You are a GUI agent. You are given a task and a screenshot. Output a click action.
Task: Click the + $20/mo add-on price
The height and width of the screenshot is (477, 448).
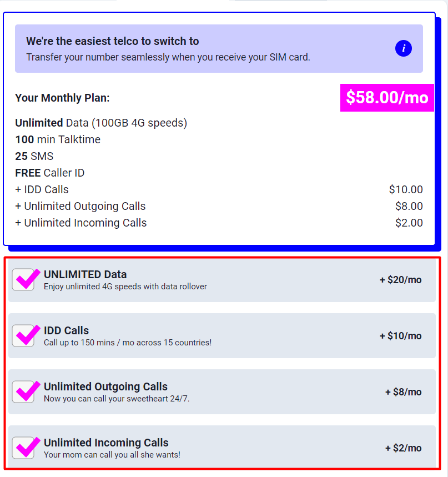(400, 280)
